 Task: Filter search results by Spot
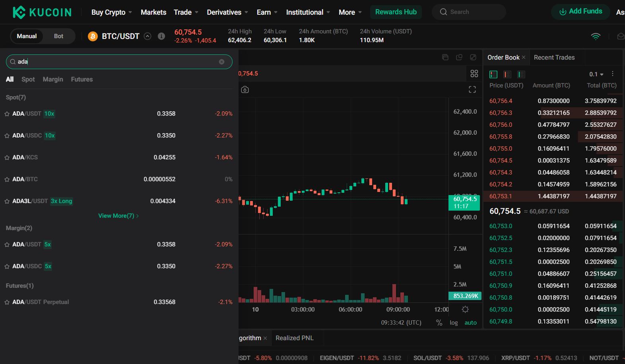(x=28, y=79)
